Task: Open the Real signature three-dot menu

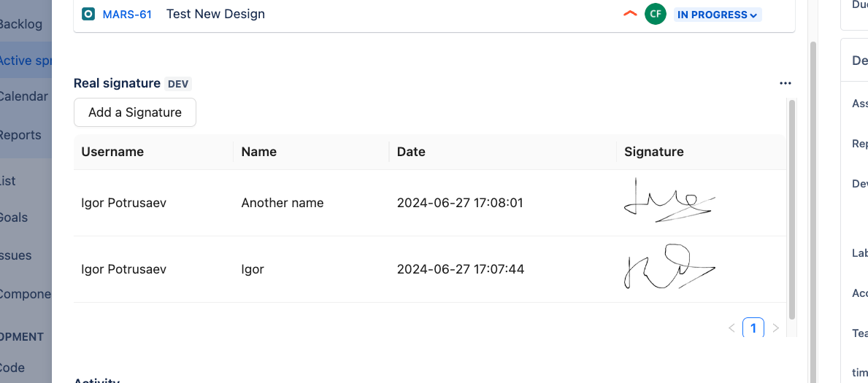Action: click(785, 84)
